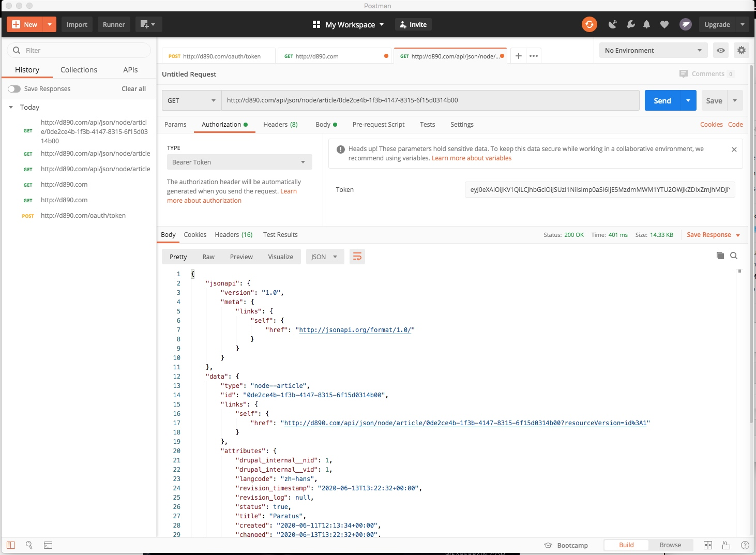The width and height of the screenshot is (756, 555).
Task: Open the Postman console icon
Action: point(48,545)
